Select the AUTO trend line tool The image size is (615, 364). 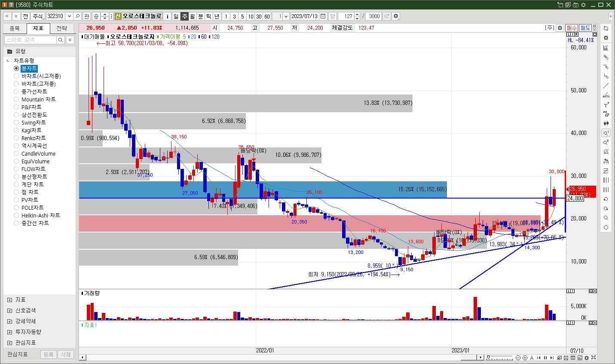click(x=606, y=95)
